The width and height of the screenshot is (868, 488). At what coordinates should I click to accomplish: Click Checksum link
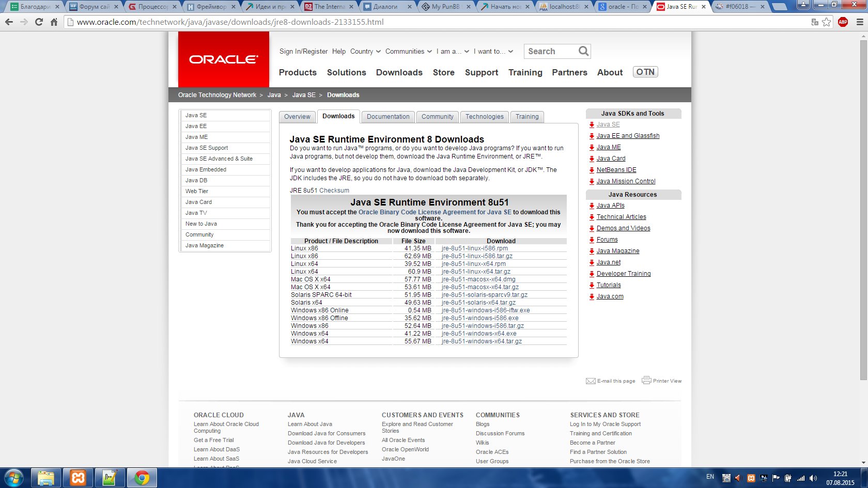click(334, 191)
